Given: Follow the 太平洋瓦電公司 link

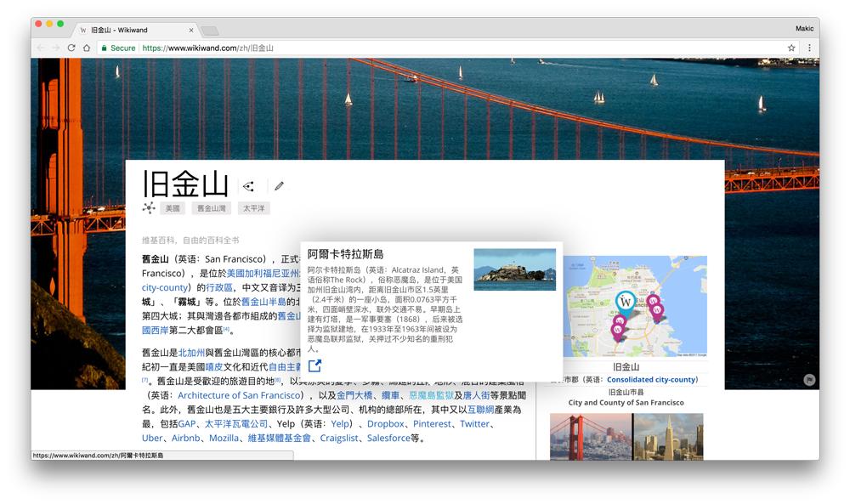Looking at the screenshot, I should [x=235, y=424].
